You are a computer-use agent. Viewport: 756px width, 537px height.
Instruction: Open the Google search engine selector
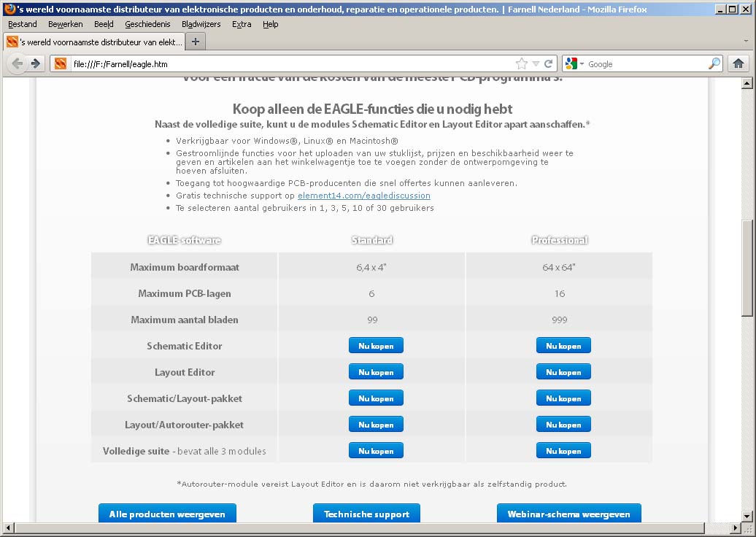(x=574, y=63)
